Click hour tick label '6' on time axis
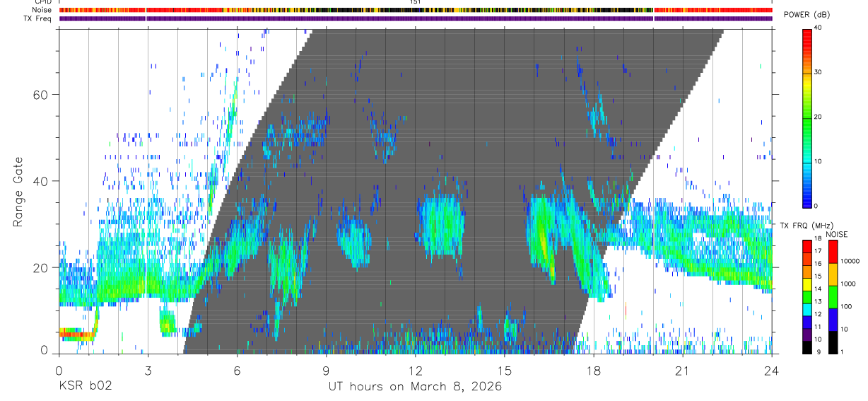 pos(237,371)
